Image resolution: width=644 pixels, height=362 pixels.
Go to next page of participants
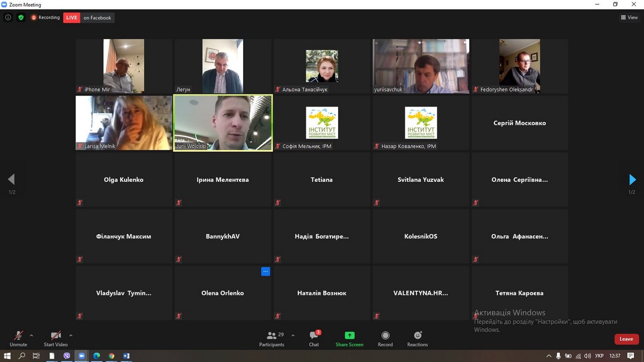pos(632,180)
